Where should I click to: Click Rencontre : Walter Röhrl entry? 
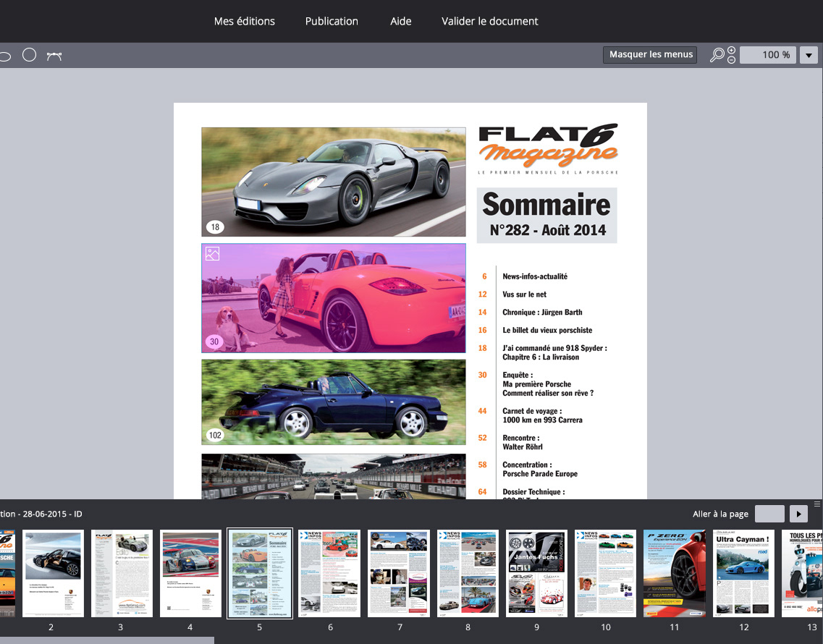point(523,442)
